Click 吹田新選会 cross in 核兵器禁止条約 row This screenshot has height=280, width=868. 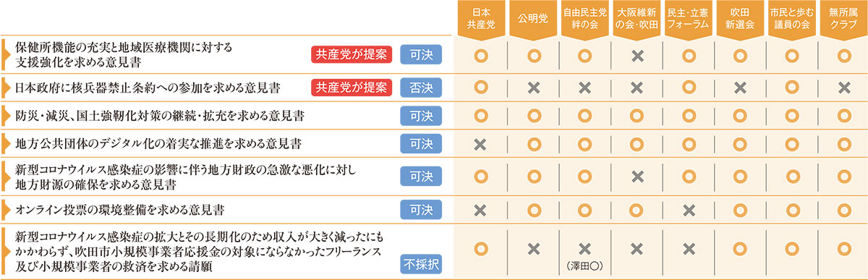[x=740, y=88]
